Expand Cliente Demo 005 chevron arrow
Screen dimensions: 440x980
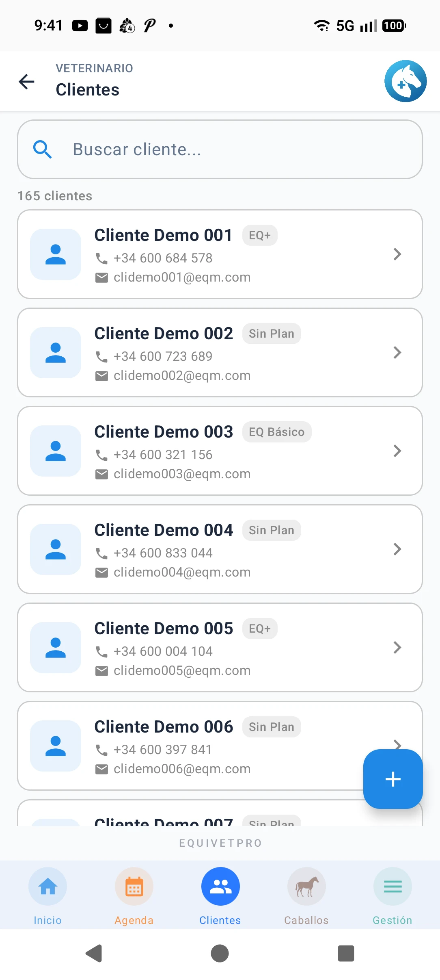(397, 648)
